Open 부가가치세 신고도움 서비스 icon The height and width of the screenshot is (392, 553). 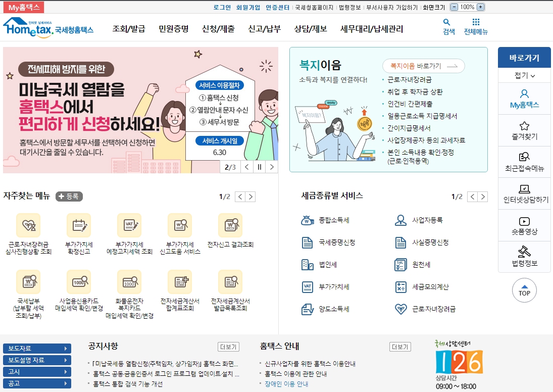click(x=180, y=225)
